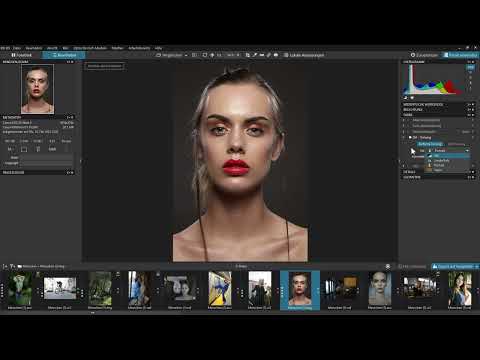Open the Vergleichen dropdown arrow

[186, 55]
